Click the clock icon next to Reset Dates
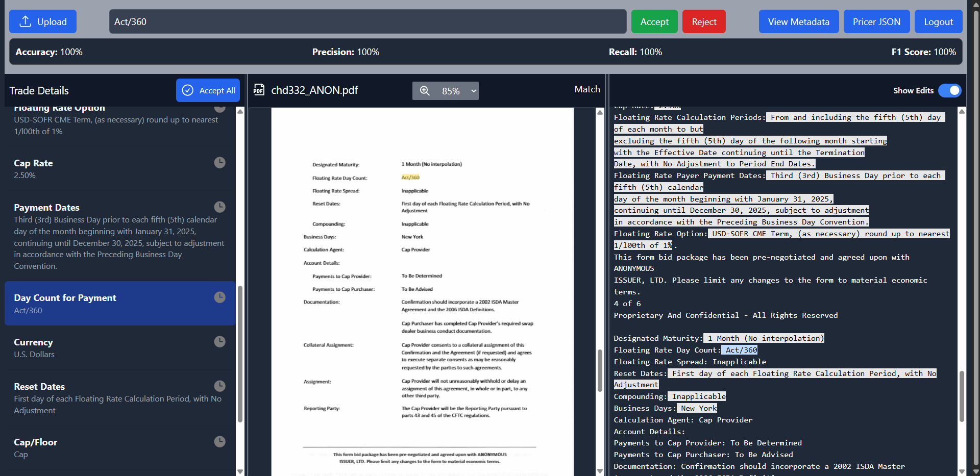The width and height of the screenshot is (980, 476). click(x=219, y=386)
